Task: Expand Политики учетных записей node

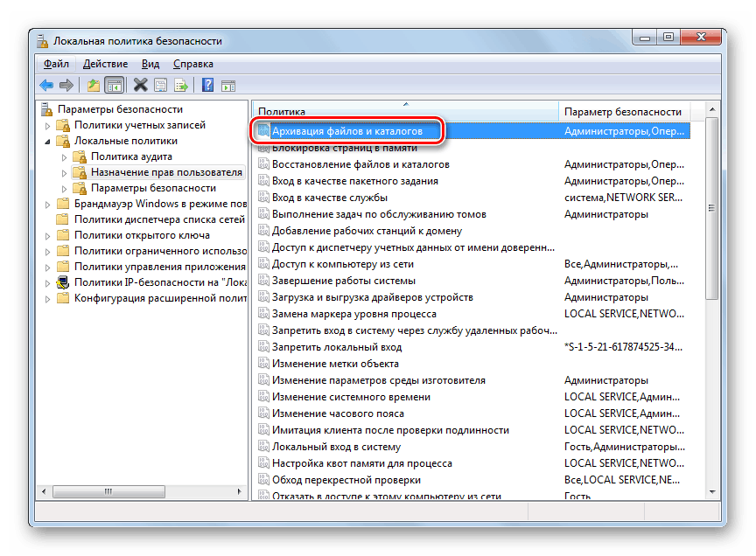Action: point(47,126)
